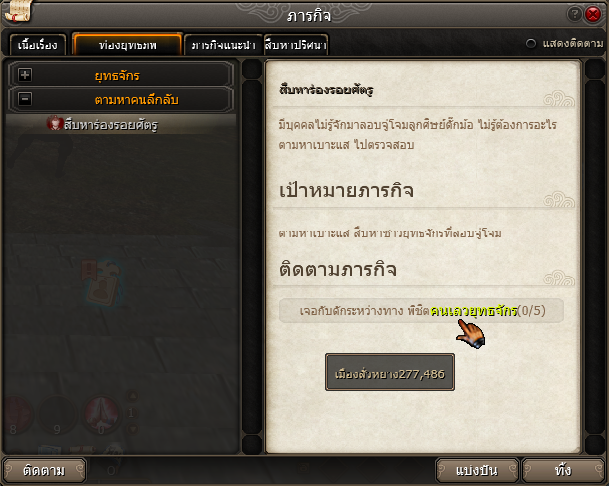Click the แบ่งปัน share button
The height and width of the screenshot is (486, 609).
point(477,470)
